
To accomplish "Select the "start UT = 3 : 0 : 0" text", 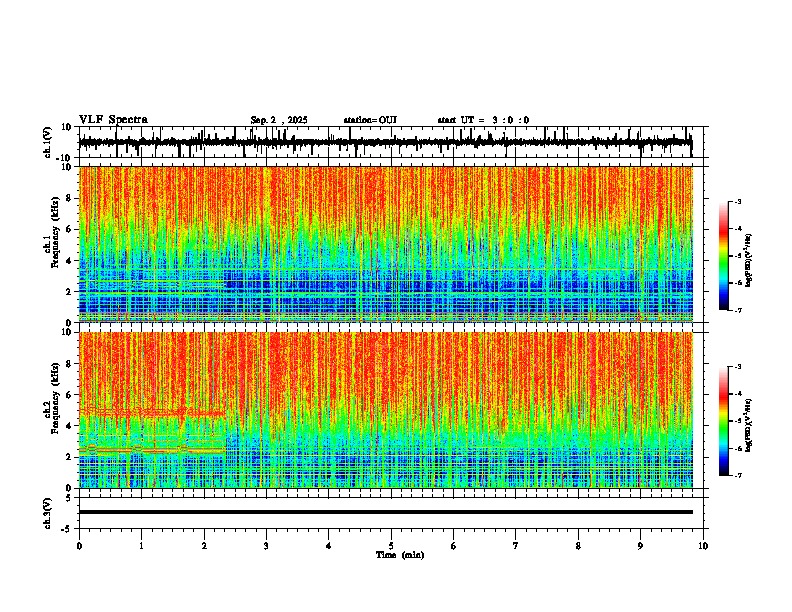I will click(x=483, y=120).
